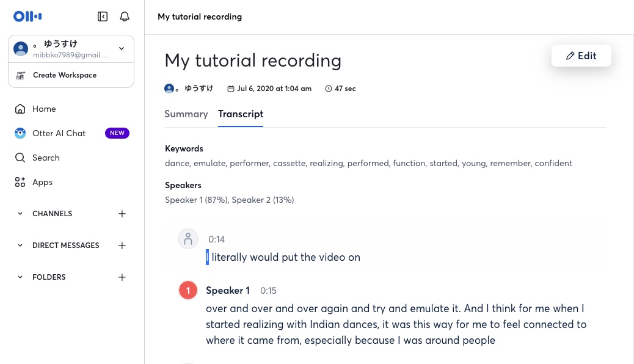
Task: Click transcript paragraph starting 'over and over'
Action: [x=396, y=324]
